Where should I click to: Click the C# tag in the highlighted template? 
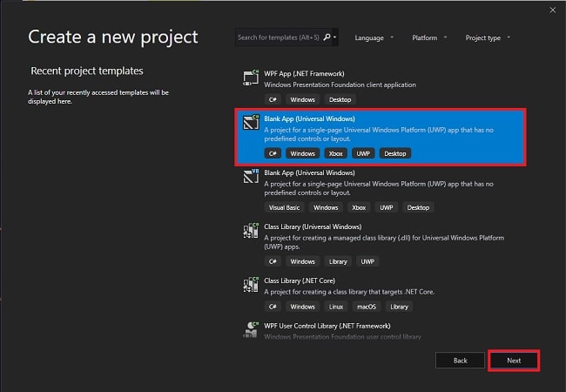coord(273,153)
